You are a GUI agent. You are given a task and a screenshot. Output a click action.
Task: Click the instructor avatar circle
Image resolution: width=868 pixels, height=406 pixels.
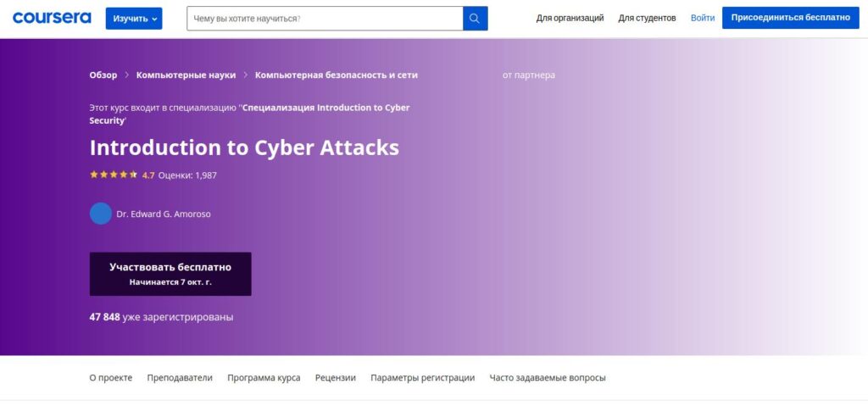pyautogui.click(x=101, y=214)
